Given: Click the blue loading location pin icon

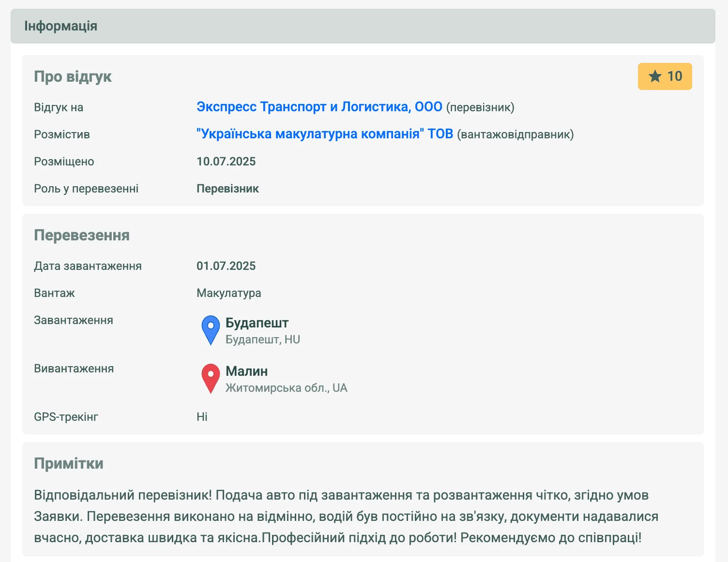Looking at the screenshot, I should click(211, 329).
